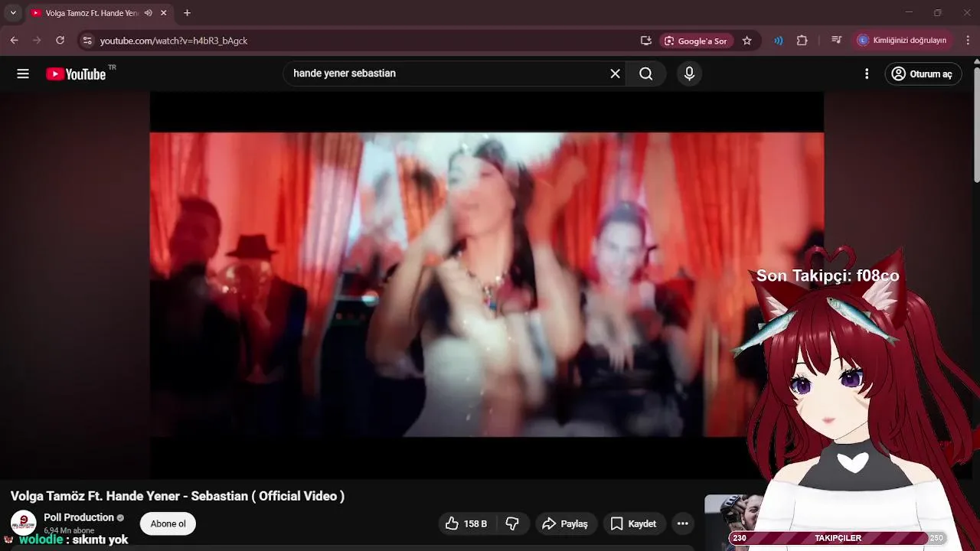Viewport: 980px width, 551px height.
Task: Like the video (158 B)
Action: pos(467,523)
